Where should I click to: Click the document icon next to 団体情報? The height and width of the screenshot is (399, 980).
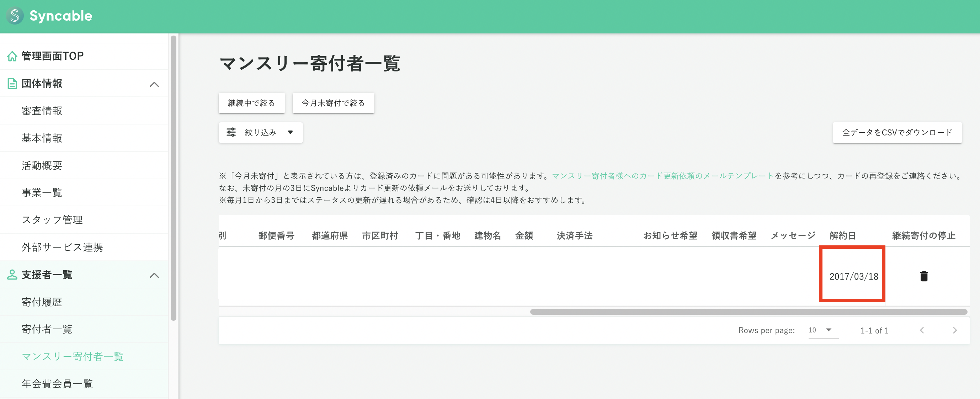pos(11,83)
